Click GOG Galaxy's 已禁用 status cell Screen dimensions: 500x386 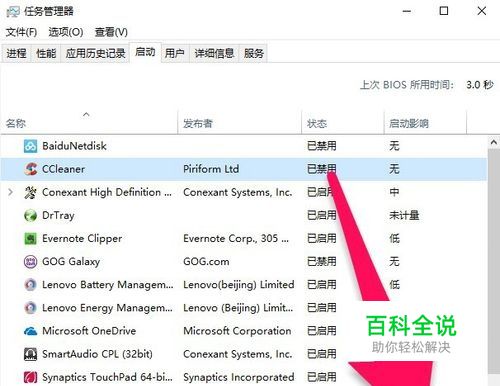click(322, 262)
